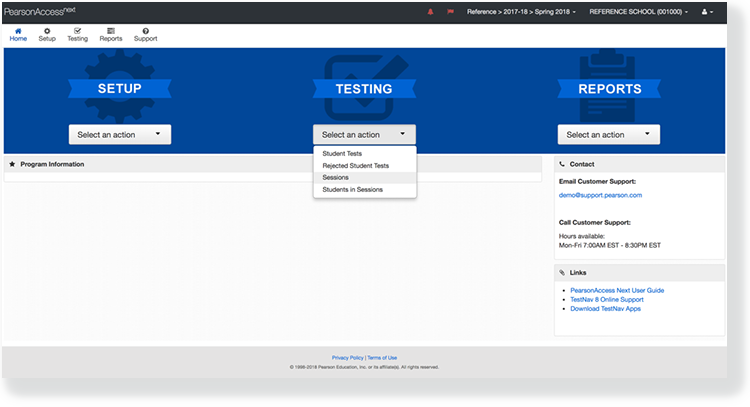This screenshot has height=407, width=750.
Task: Choose Student Tests from the Testing menu
Action: coord(342,154)
